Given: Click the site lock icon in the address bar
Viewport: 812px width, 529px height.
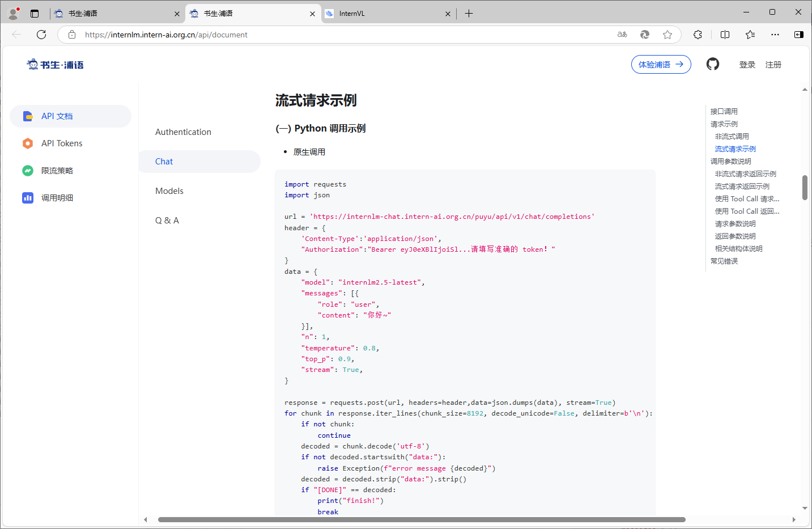Looking at the screenshot, I should (x=72, y=35).
